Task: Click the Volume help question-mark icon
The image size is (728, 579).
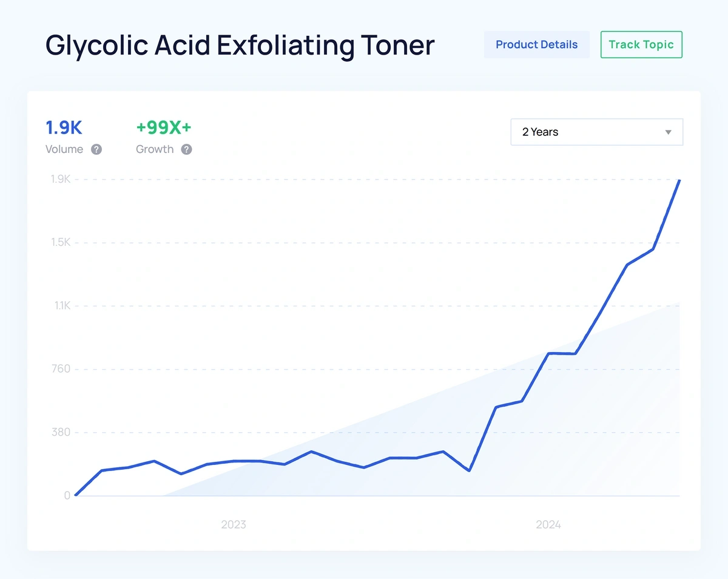Action: click(x=96, y=149)
